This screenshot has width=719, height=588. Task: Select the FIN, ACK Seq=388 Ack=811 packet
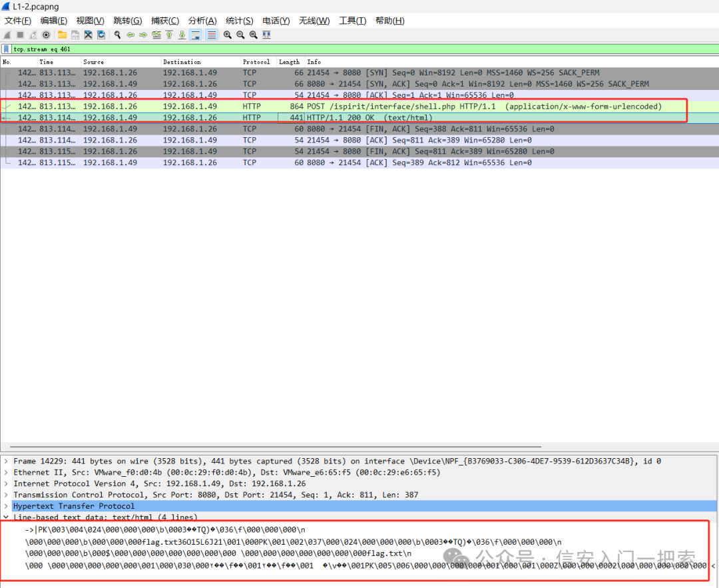click(x=359, y=129)
